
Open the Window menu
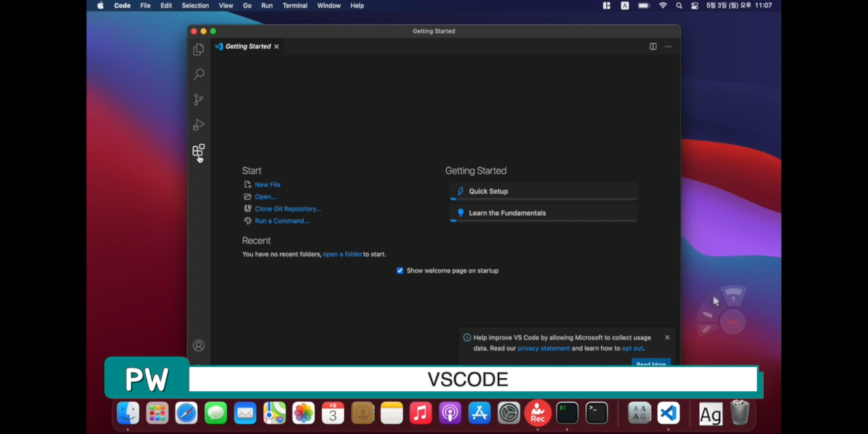coord(329,5)
